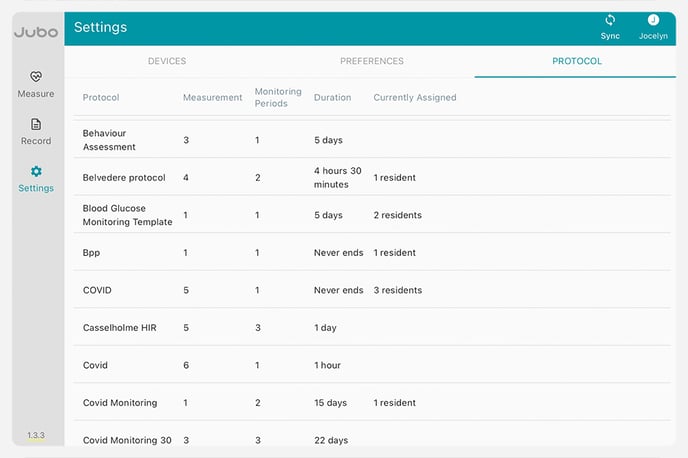The image size is (688, 458).
Task: Click 'Never ends' in Bpp row
Action: tap(338, 252)
